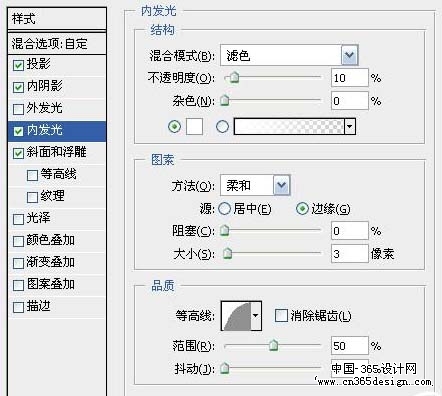Image resolution: width=442 pixels, height=396 pixels.
Task: Choose 边缘 edge source radio
Action: pos(302,209)
